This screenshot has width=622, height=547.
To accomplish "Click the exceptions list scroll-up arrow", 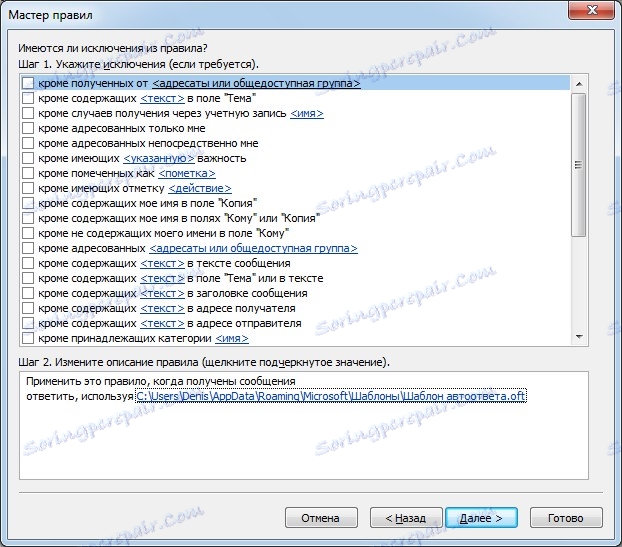I will click(579, 84).
